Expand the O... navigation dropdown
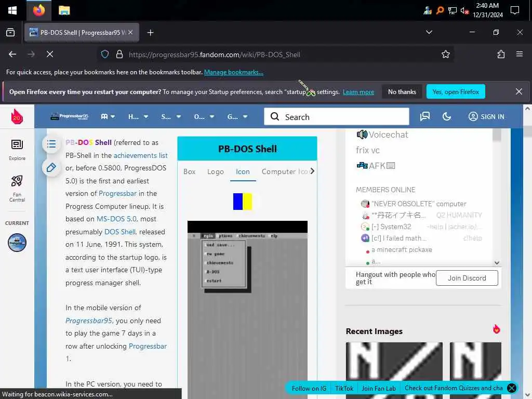This screenshot has width=532, height=399. [x=204, y=117]
